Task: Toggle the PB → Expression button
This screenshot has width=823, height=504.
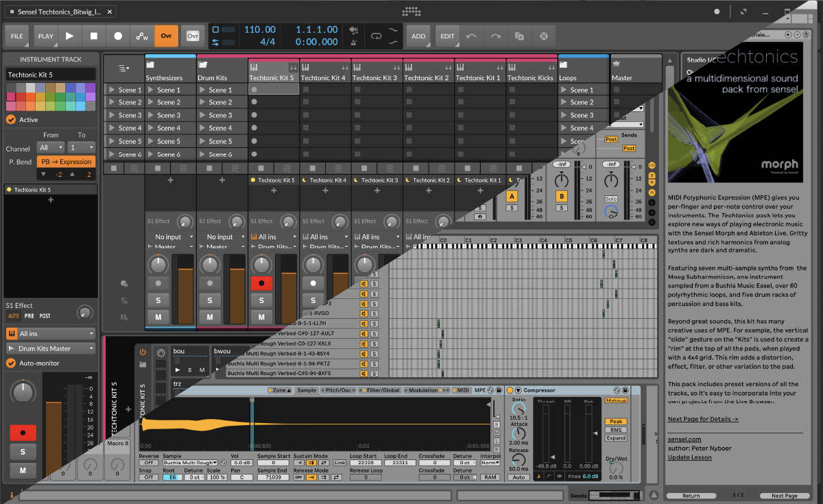Action: coord(66,162)
